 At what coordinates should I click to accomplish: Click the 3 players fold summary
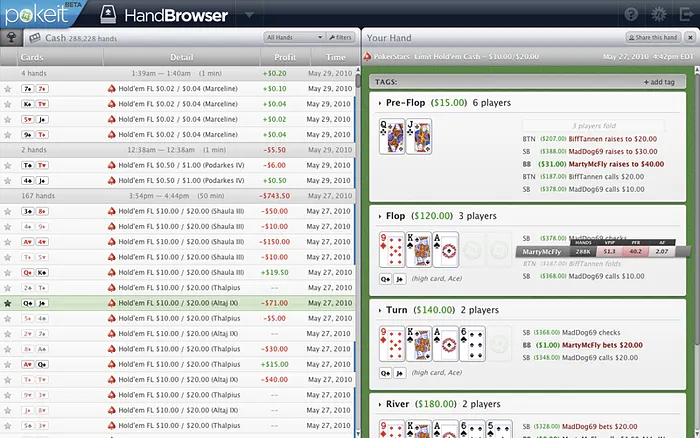point(593,126)
